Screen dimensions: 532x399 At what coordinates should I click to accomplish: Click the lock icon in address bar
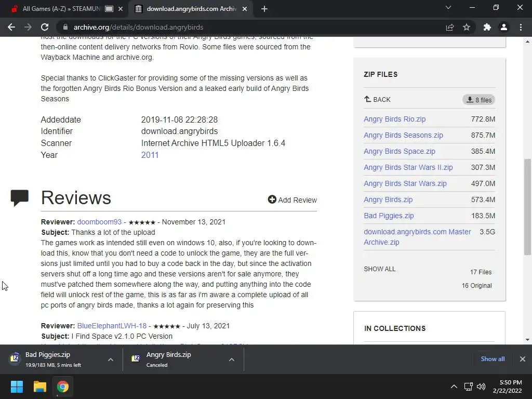point(65,27)
